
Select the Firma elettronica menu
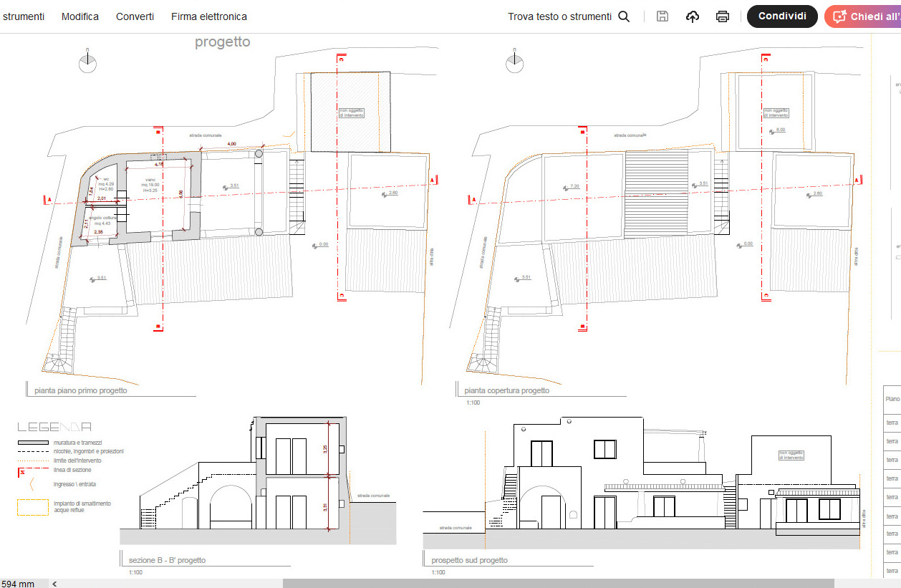coord(209,16)
